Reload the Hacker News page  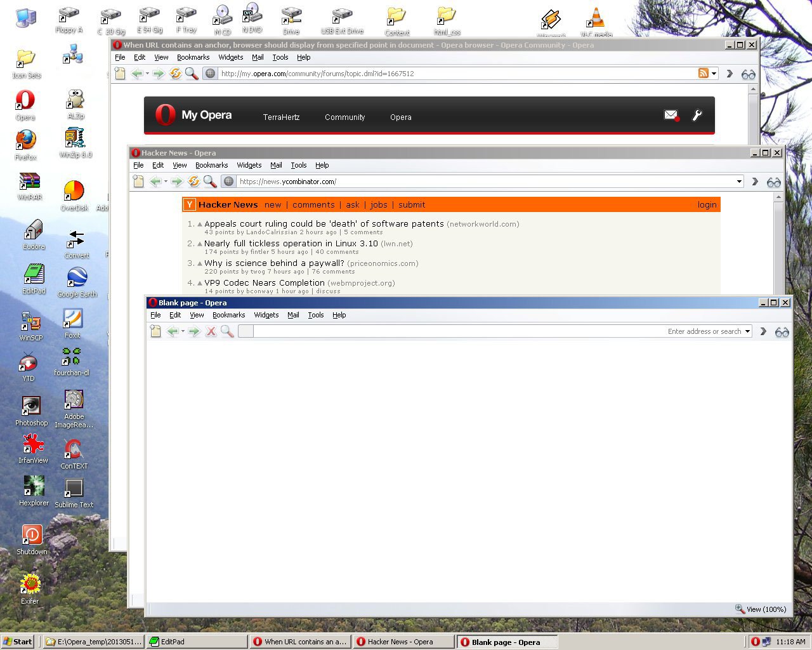click(x=193, y=182)
